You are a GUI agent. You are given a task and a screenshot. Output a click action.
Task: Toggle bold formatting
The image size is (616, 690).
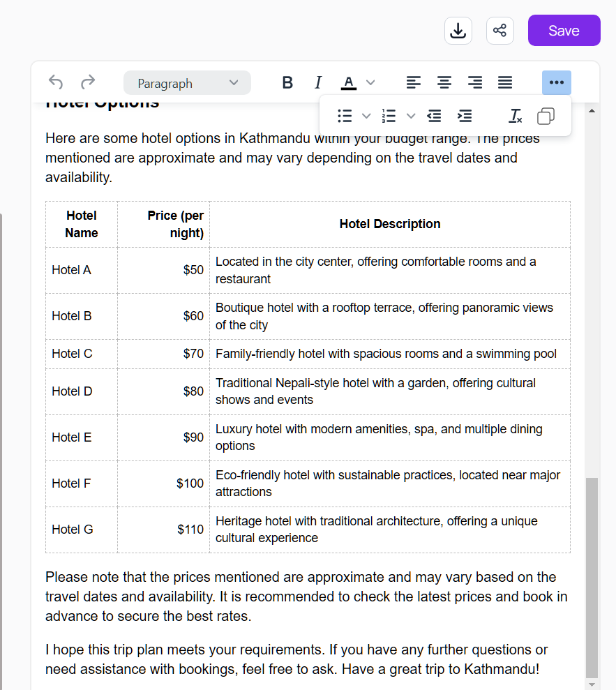point(287,82)
